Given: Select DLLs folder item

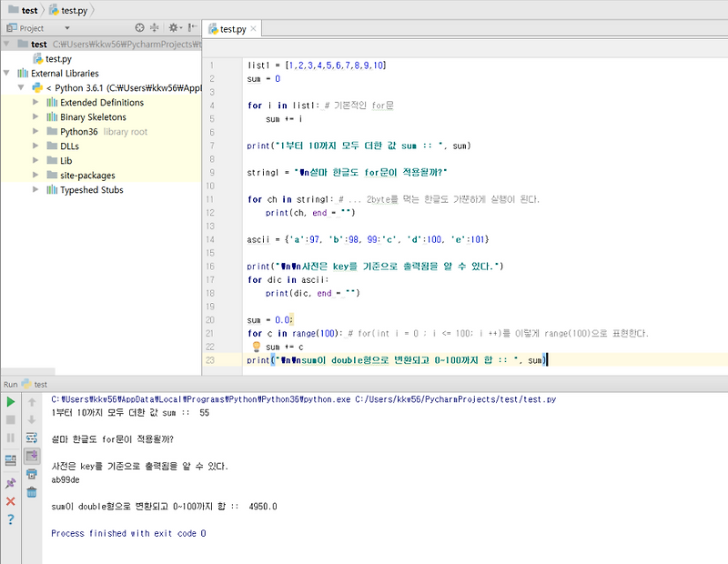Looking at the screenshot, I should point(63,146).
